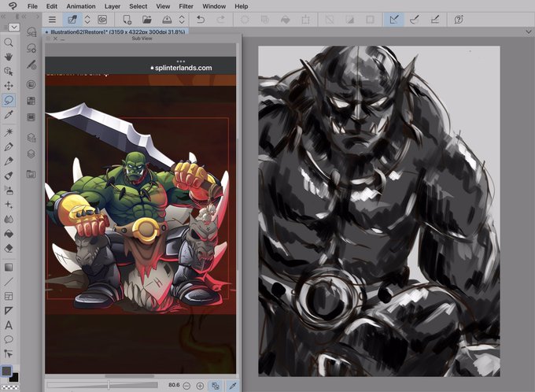Open the View menu
This screenshot has height=392, width=535.
(163, 6)
